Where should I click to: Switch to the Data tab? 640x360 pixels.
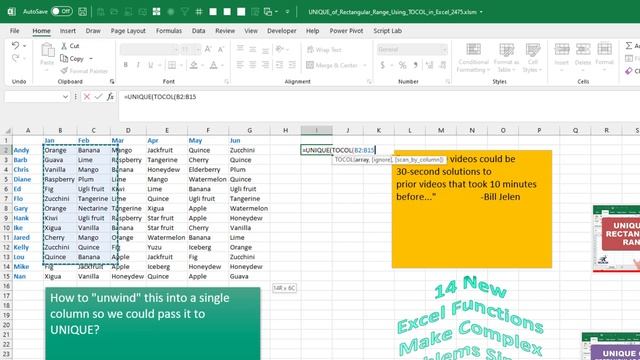coord(198,31)
